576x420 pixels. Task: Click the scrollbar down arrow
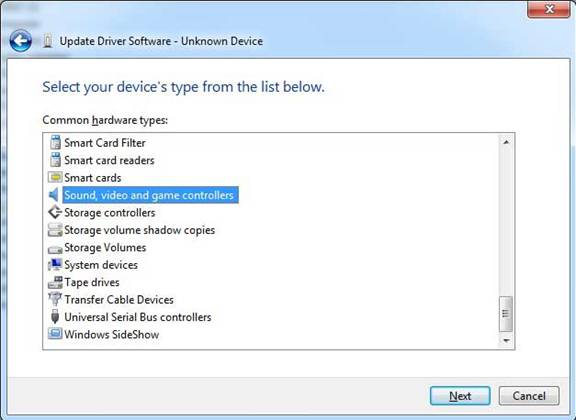(506, 341)
